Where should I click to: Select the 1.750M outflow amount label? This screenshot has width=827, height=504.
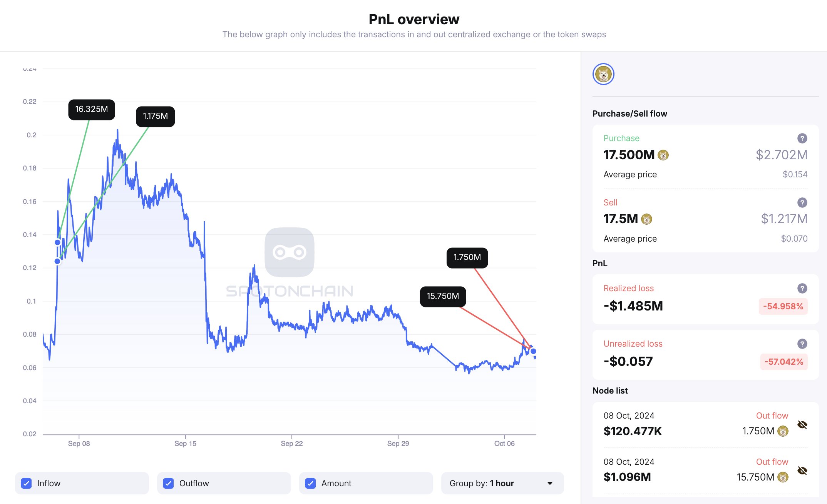click(467, 257)
